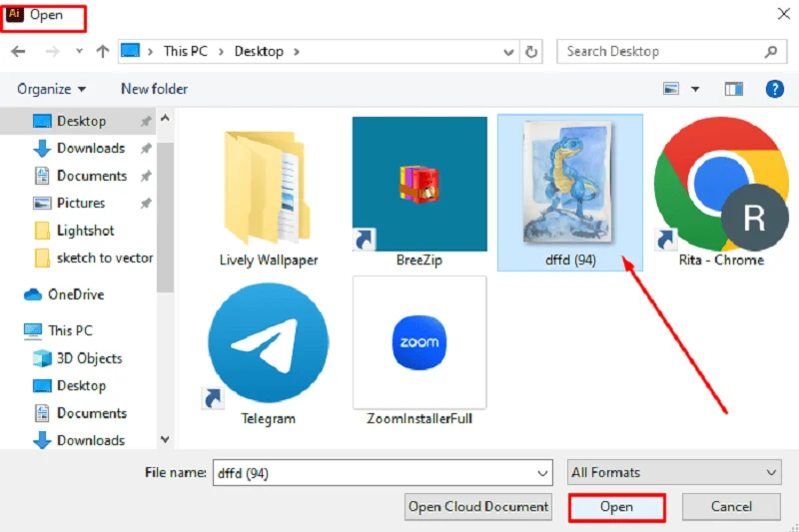The image size is (799, 532).
Task: Select pinned Downloads in quick access
Action: [91, 148]
